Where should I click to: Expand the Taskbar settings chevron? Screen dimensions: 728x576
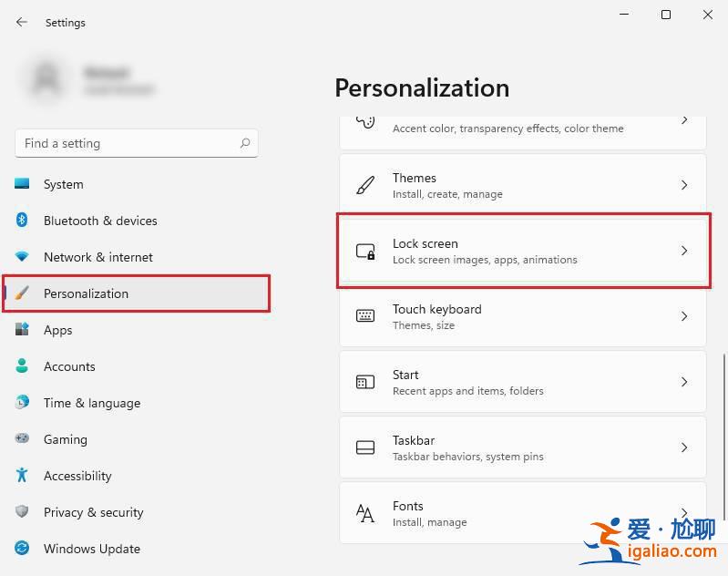click(684, 447)
